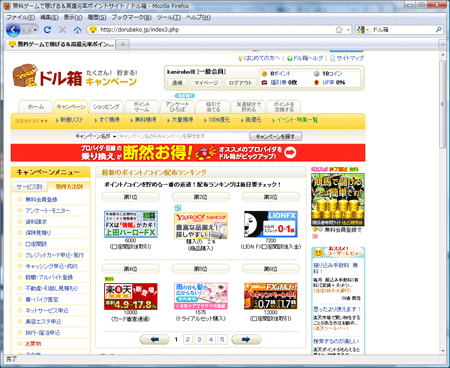The height and width of the screenshot is (368, 450).
Task: Open the tab list dropdown
Action: 443,44
